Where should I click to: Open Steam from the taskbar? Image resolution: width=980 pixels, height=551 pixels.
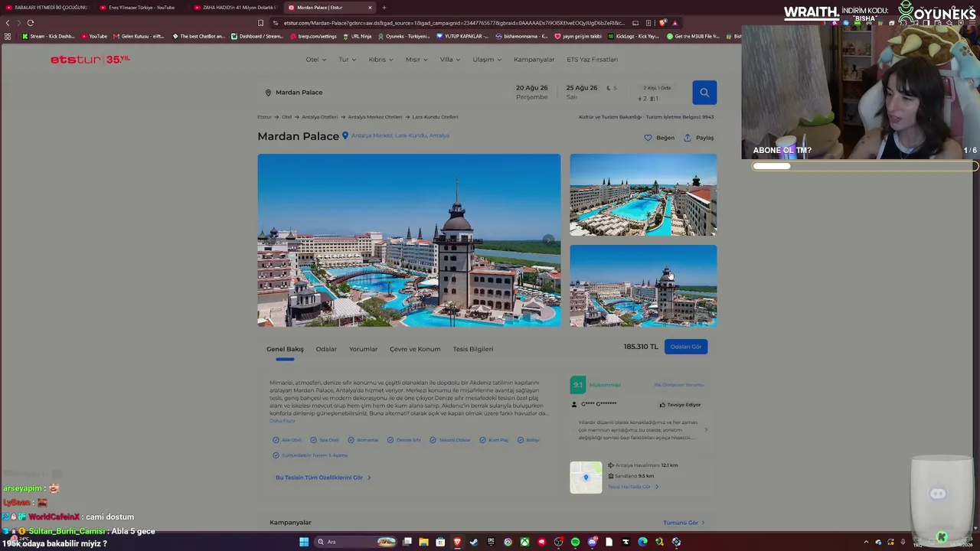tap(474, 542)
